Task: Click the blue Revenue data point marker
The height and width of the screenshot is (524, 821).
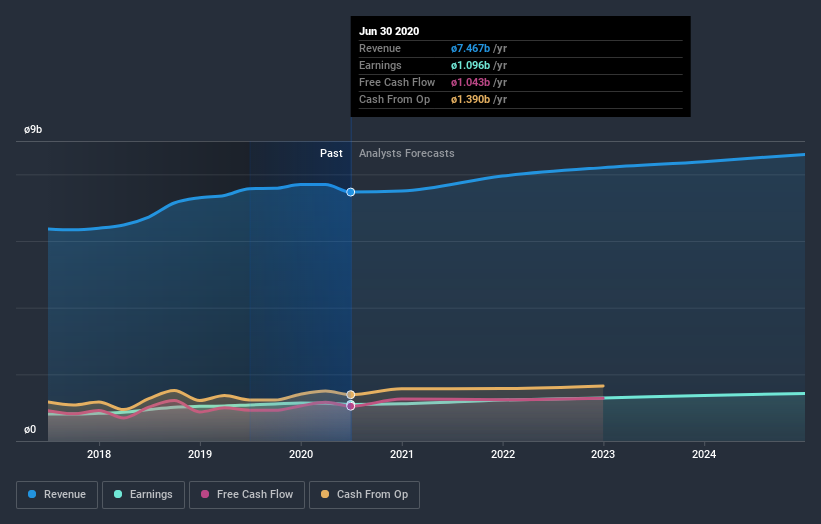Action: tap(351, 192)
